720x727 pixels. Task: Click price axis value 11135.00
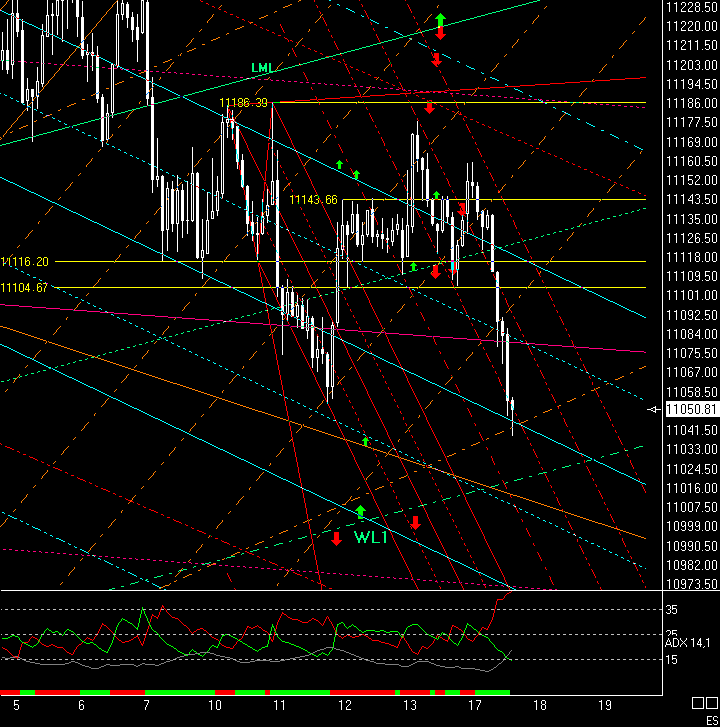click(x=691, y=219)
